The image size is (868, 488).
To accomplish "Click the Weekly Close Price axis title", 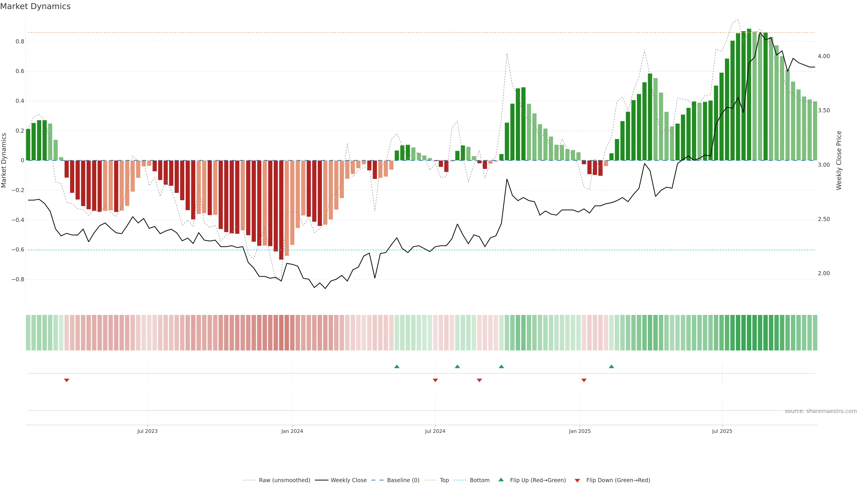I will click(839, 160).
